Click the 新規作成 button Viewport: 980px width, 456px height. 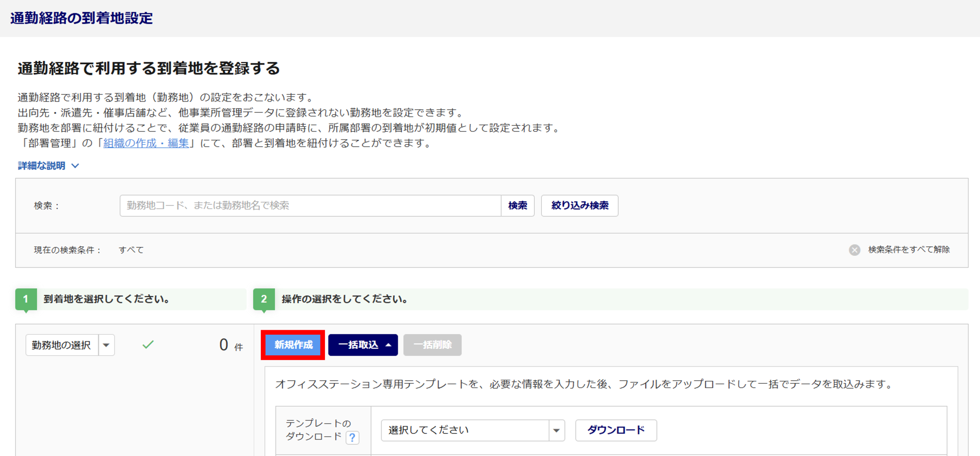293,345
